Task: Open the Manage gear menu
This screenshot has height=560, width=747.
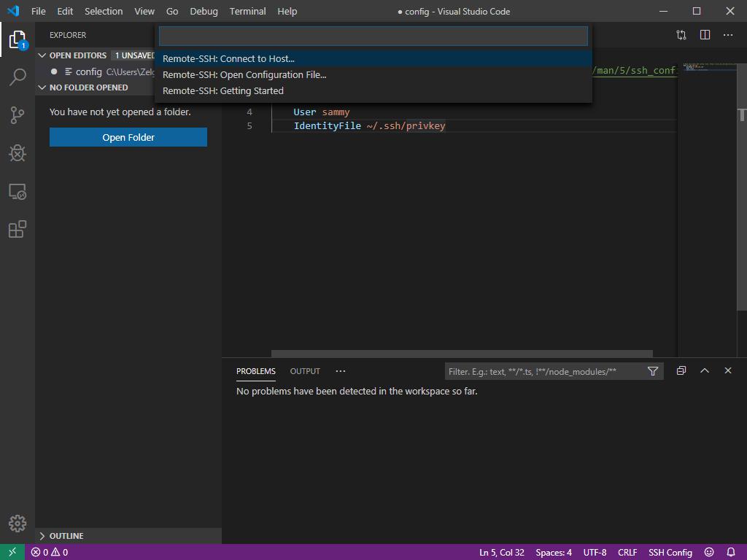Action: pyautogui.click(x=16, y=523)
